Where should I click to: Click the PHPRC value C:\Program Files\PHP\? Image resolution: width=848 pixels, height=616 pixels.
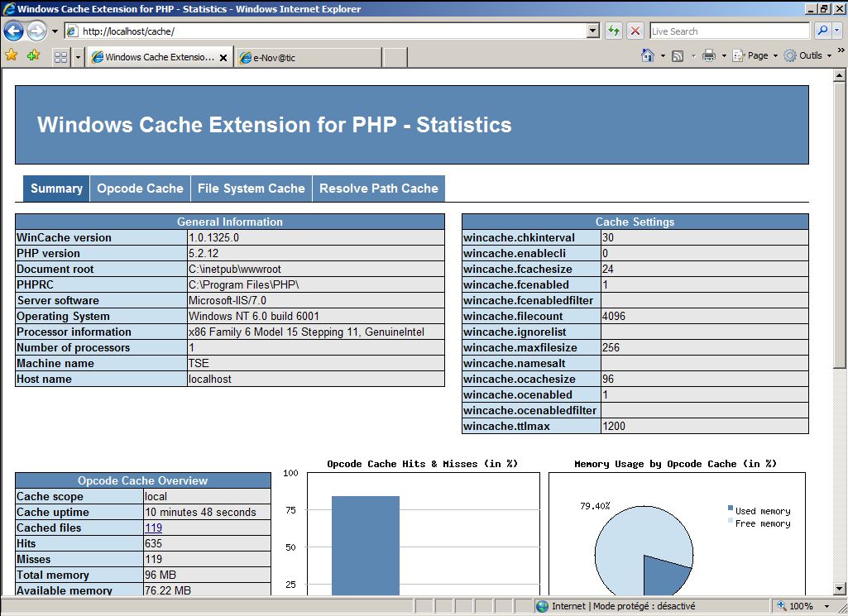pyautogui.click(x=244, y=284)
